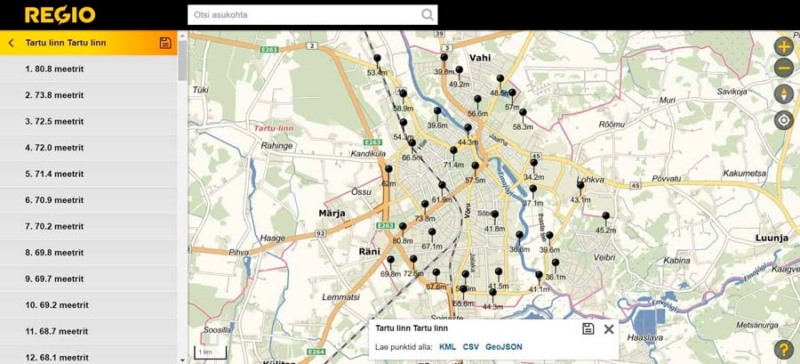Viewport: 800px width, 364px height.
Task: Click the search magnifier icon
Action: (428, 15)
